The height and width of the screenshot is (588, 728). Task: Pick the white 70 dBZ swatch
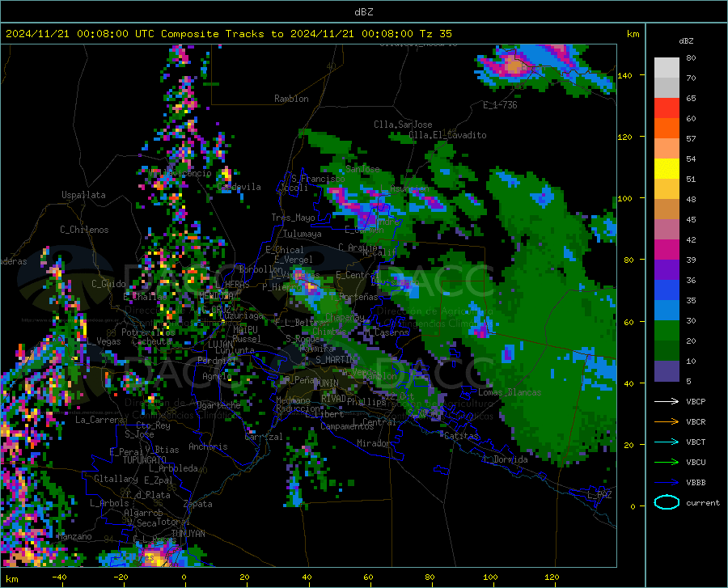[x=667, y=68]
